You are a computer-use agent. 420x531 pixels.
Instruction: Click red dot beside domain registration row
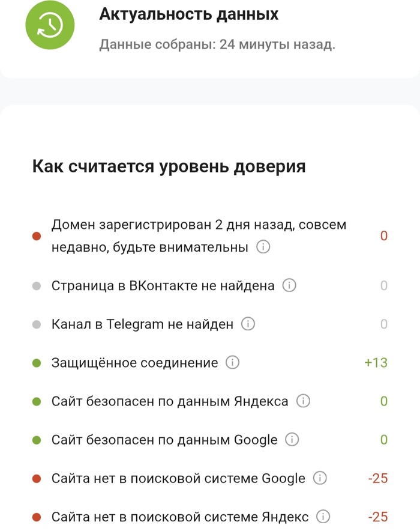coord(37,236)
